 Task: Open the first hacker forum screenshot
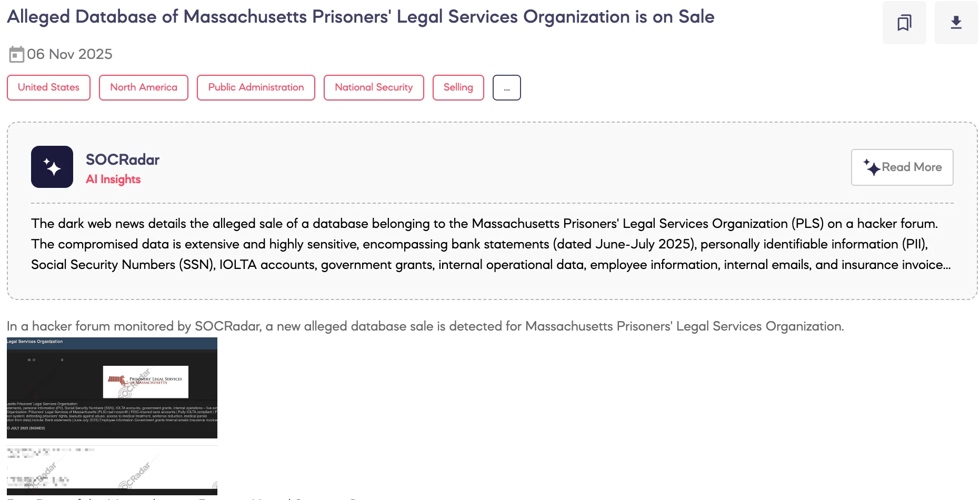click(x=112, y=388)
